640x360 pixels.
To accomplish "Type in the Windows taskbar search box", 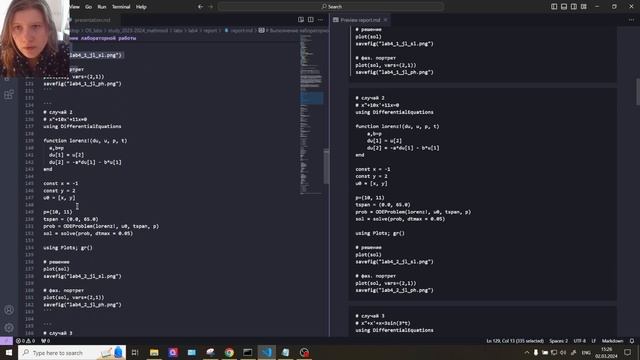I will tap(72, 352).
